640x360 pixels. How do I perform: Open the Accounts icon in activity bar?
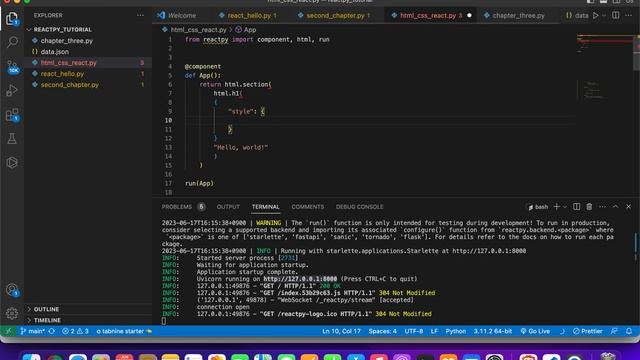pyautogui.click(x=12, y=290)
